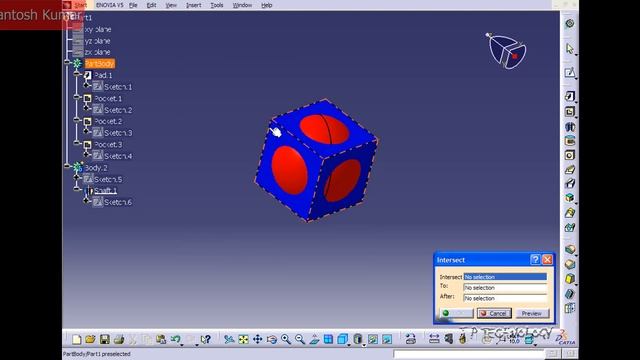Click the New document icon
The image size is (640, 360).
coord(76,339)
